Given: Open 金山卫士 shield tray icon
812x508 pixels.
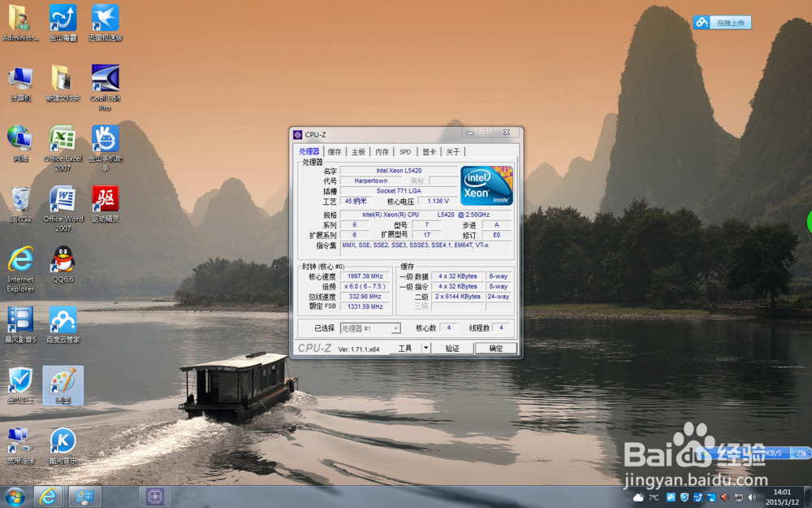Looking at the screenshot, I should pos(684,497).
